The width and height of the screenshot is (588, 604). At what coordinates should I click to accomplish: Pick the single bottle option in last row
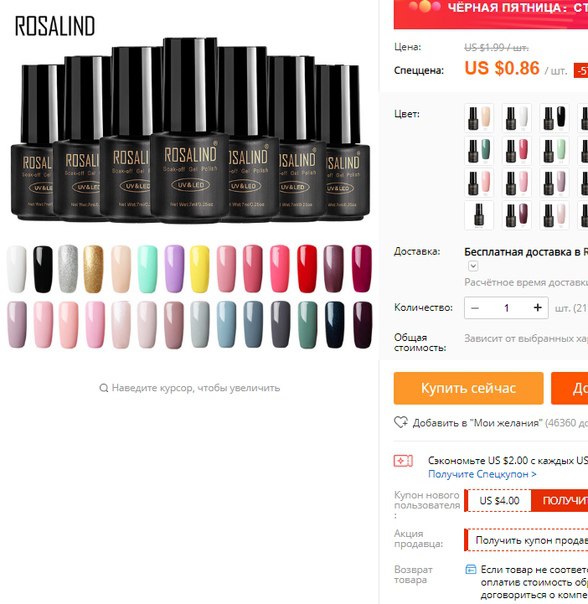click(x=479, y=215)
